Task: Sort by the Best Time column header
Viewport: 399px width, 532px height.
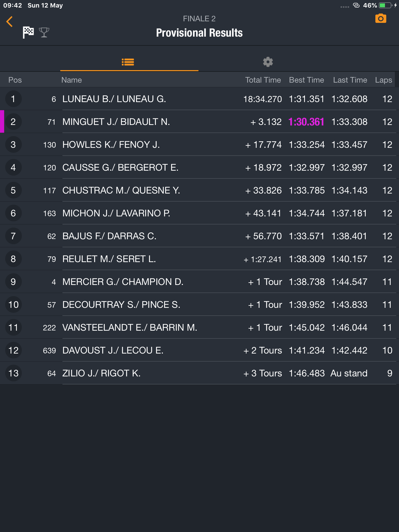Action: pos(307,80)
